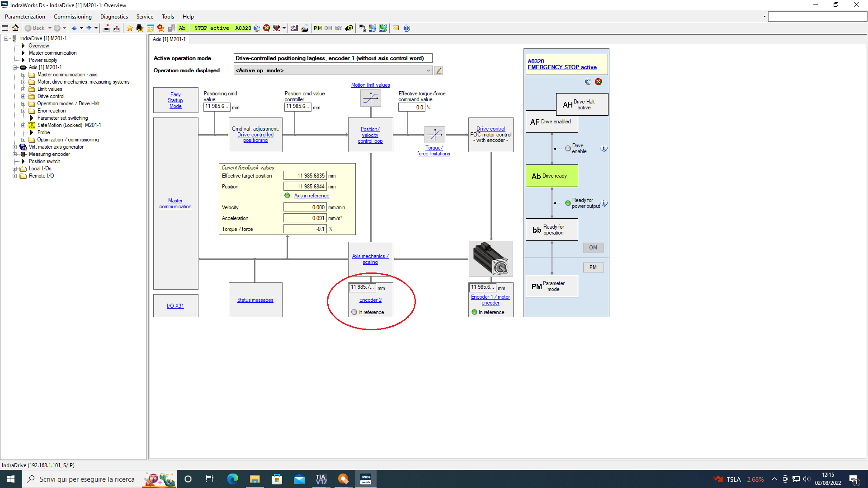The image size is (868, 488).
Task: Click the pencil edit icon beside operation mode
Action: [438, 70]
